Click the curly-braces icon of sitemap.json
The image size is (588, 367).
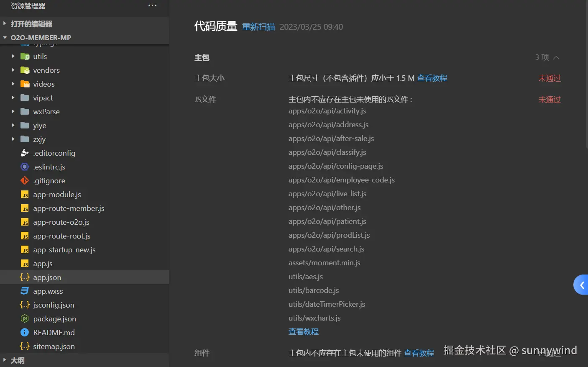25,346
